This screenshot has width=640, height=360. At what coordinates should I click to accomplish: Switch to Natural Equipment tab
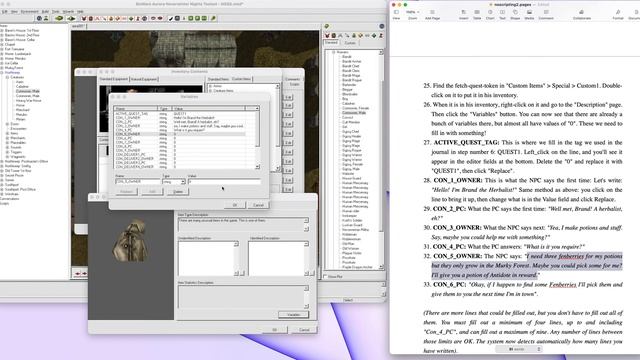[144, 79]
